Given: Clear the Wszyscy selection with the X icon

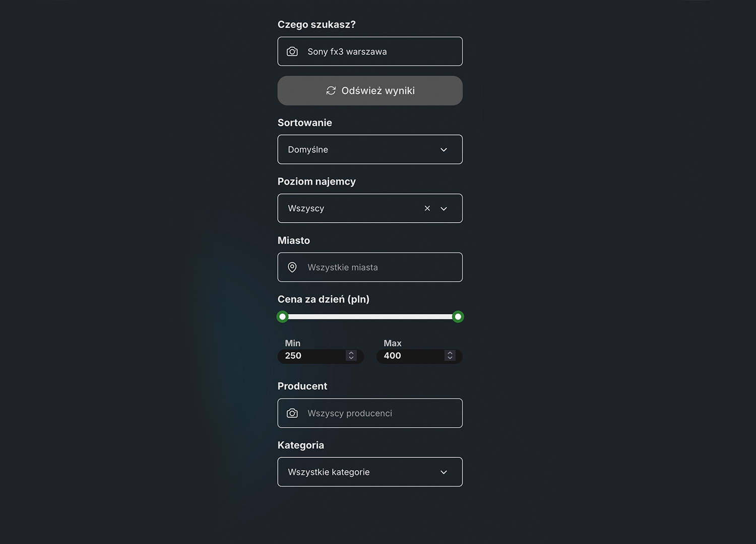Looking at the screenshot, I should 427,209.
